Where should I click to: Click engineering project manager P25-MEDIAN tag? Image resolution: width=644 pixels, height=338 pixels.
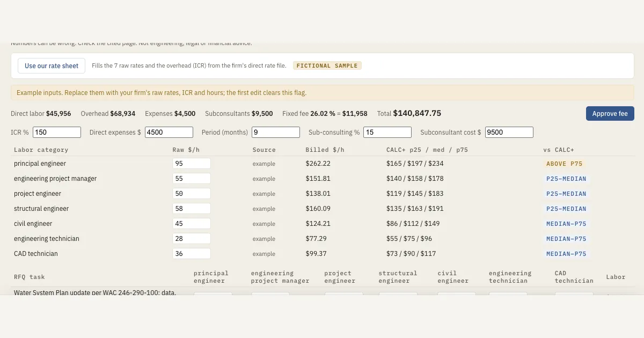[x=566, y=179]
